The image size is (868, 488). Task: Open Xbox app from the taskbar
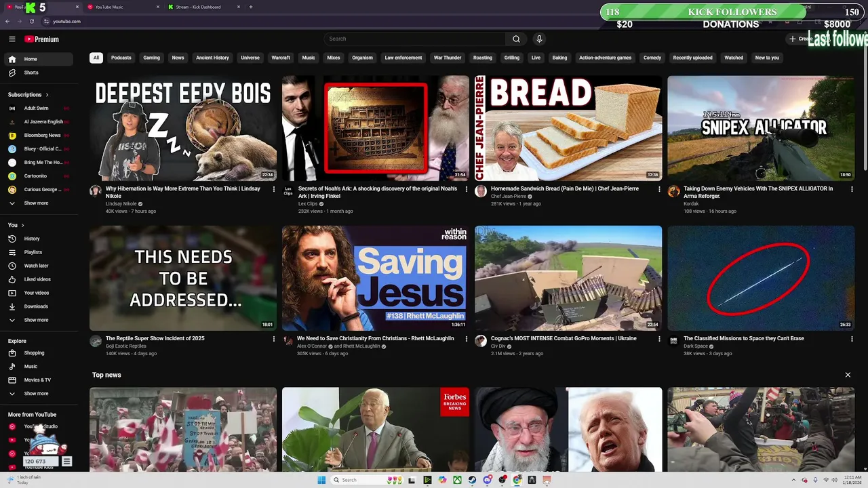click(x=457, y=480)
